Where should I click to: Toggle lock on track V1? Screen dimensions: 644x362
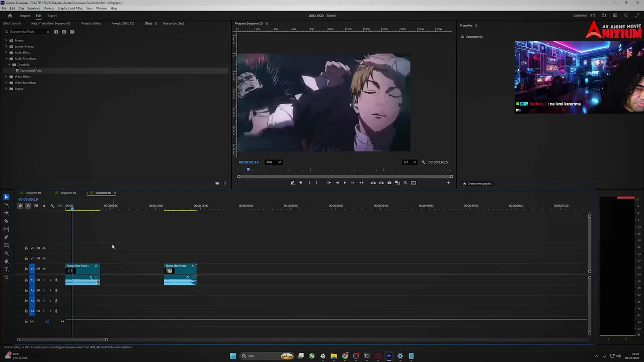point(26,269)
